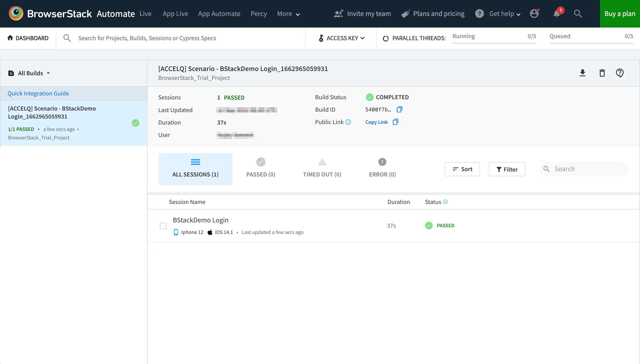Download the build report icon

coord(582,73)
